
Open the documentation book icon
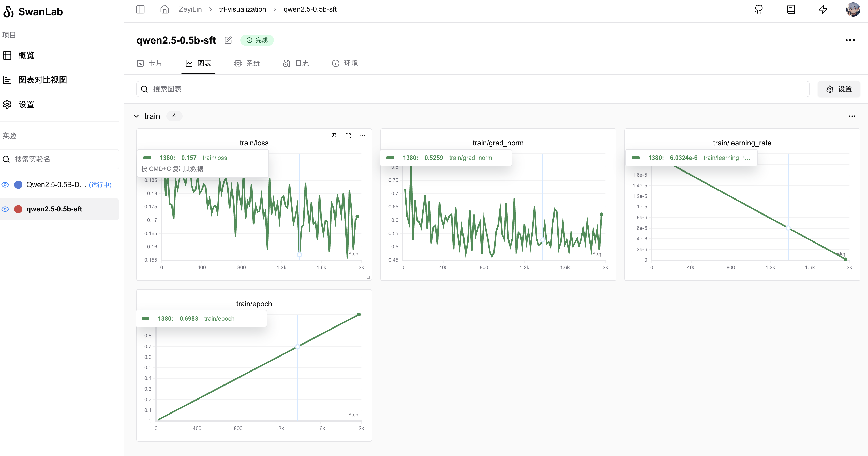point(790,9)
